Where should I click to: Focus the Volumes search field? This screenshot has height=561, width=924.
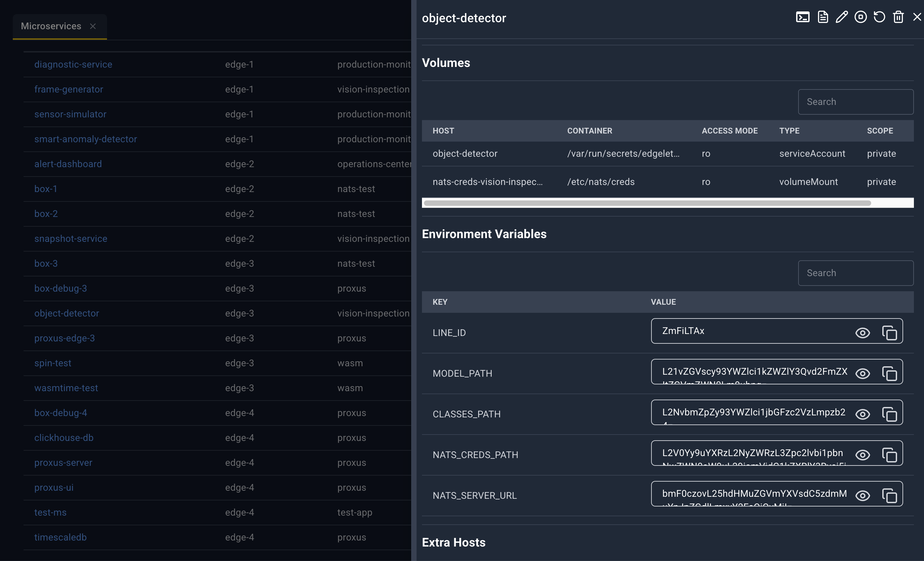[x=856, y=102]
